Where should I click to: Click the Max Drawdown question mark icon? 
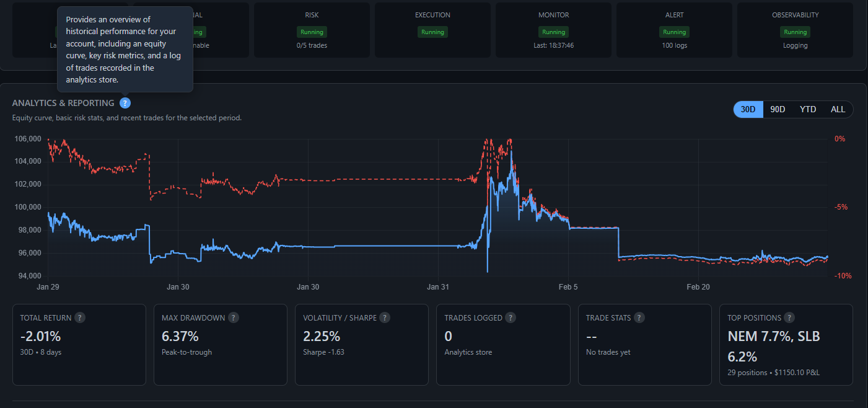tap(234, 317)
